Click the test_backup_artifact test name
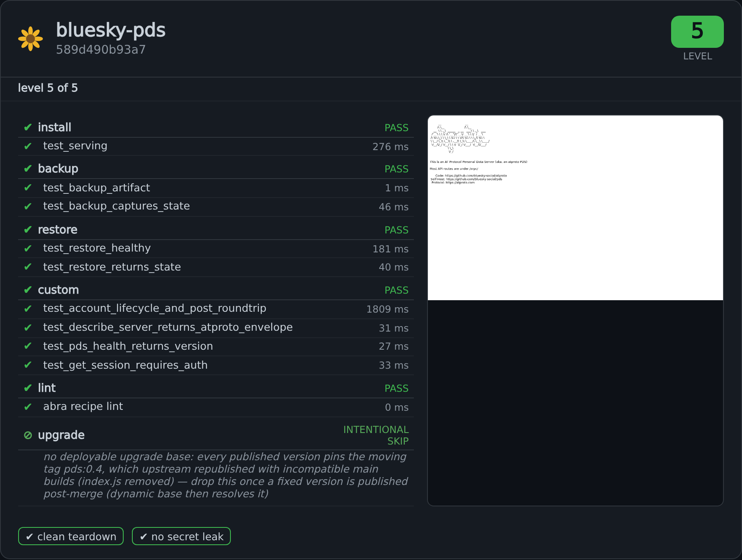742x560 pixels. click(x=96, y=188)
